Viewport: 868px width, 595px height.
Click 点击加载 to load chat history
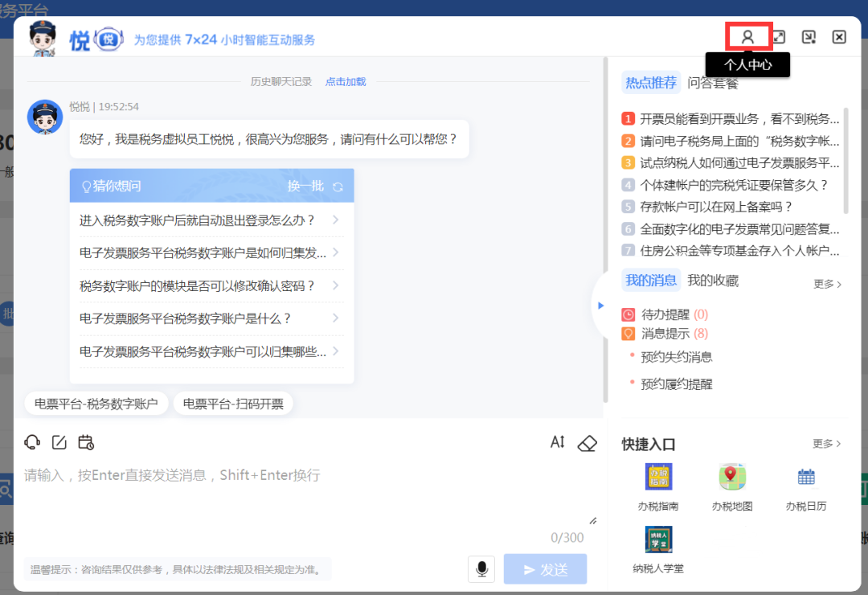point(346,81)
